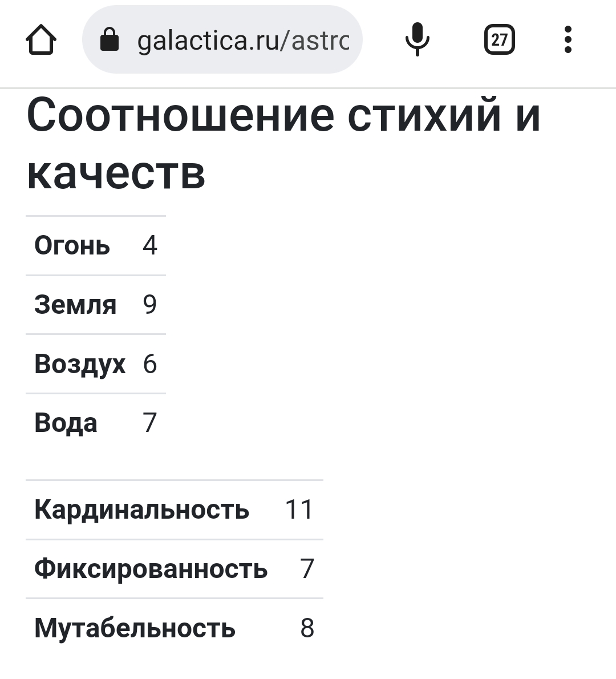616x679 pixels.
Task: Tap the value 7 beside Фиксированность
Action: point(307,568)
